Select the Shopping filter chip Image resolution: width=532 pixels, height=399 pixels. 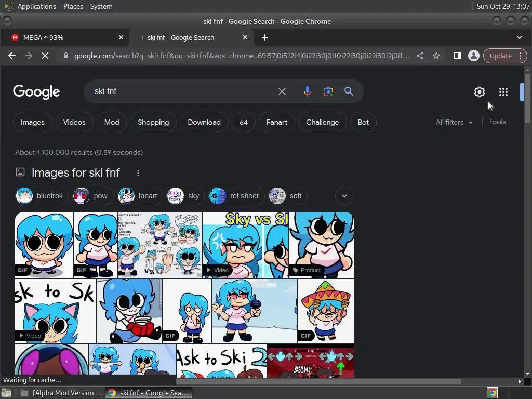(x=153, y=122)
